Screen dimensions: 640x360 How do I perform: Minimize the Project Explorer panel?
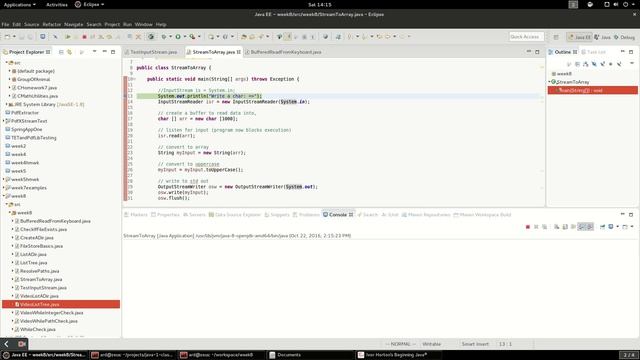pyautogui.click(x=104, y=52)
